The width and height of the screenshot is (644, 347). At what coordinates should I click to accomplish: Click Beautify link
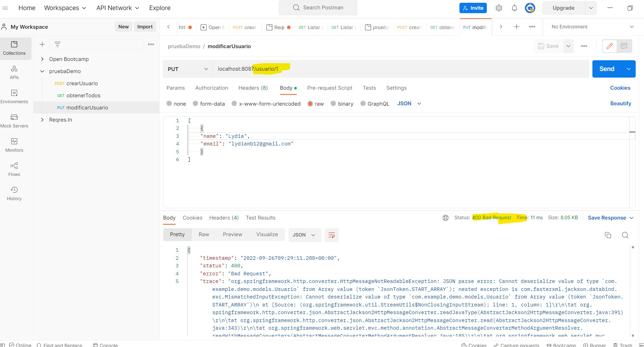coord(620,104)
